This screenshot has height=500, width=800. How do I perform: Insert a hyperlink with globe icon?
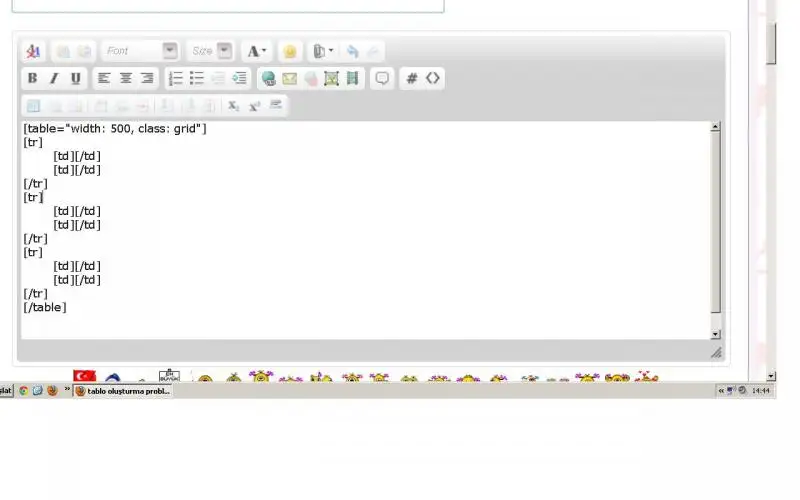[268, 78]
